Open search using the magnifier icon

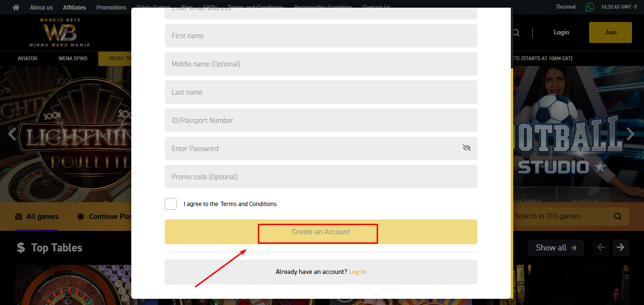coord(516,32)
